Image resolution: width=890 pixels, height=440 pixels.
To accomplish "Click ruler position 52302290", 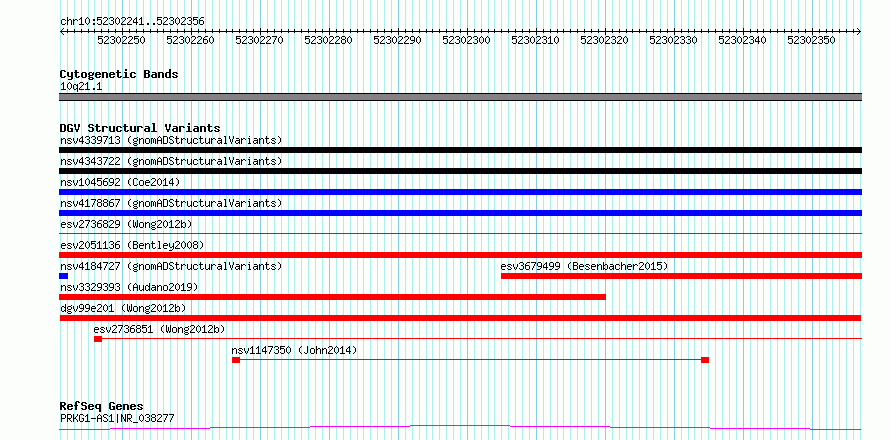I will point(397,40).
